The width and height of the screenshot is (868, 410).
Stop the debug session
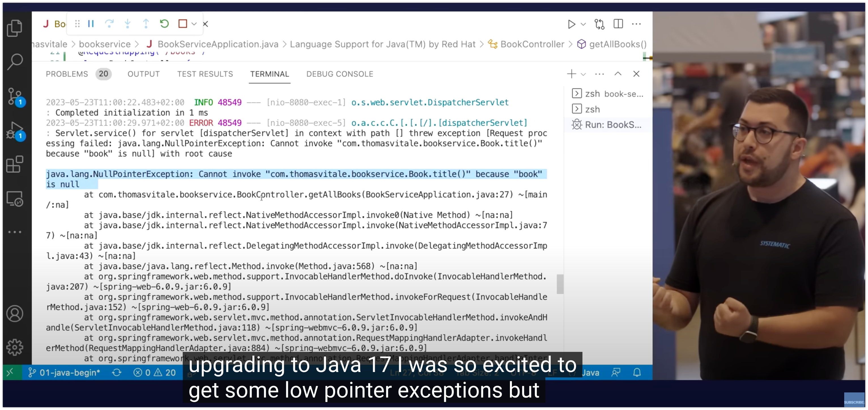(x=183, y=24)
